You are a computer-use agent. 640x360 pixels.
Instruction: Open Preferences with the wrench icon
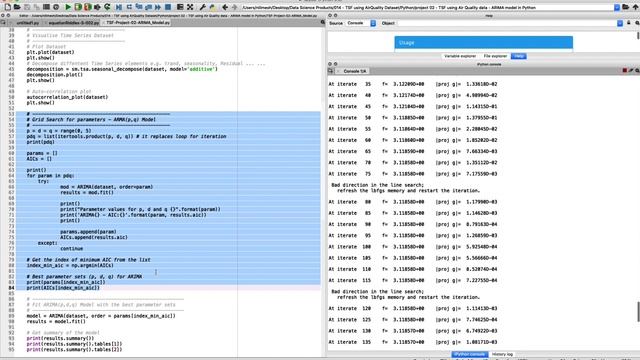click(202, 7)
